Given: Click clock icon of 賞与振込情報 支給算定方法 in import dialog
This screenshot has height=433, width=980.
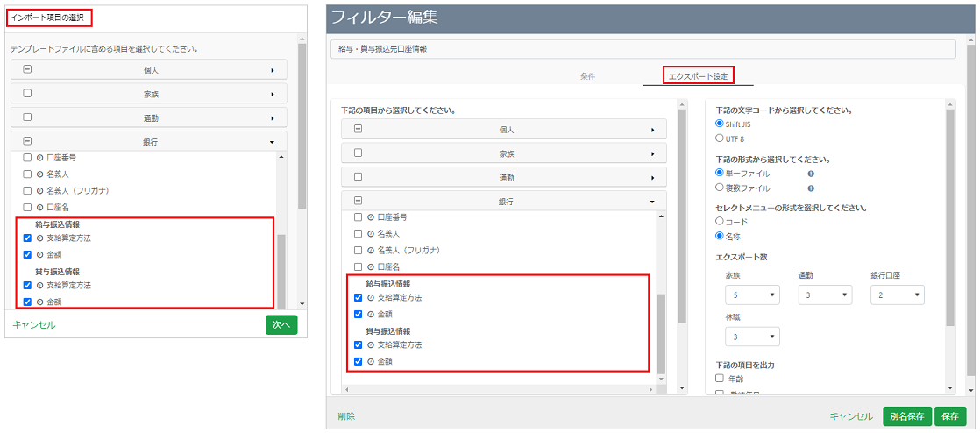Looking at the screenshot, I should (40, 285).
